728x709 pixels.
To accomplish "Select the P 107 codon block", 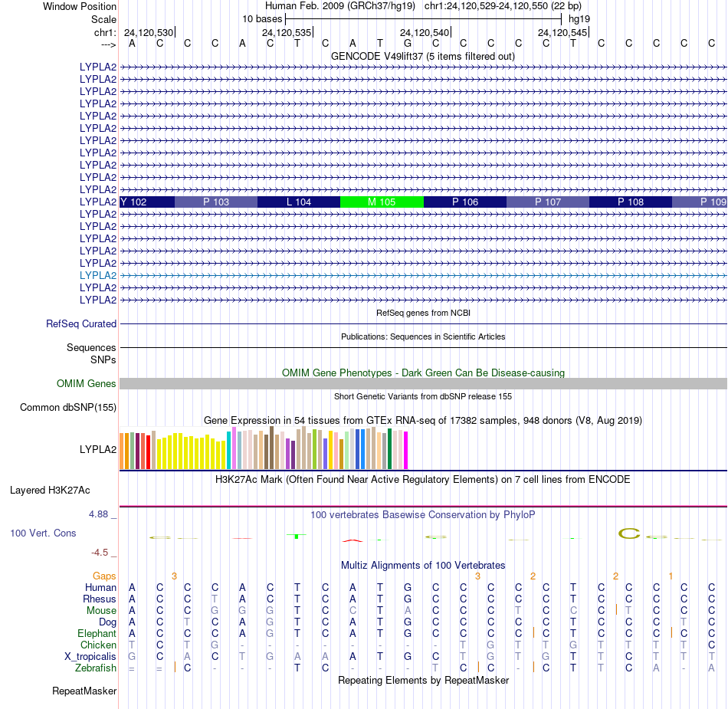I will pos(548,202).
